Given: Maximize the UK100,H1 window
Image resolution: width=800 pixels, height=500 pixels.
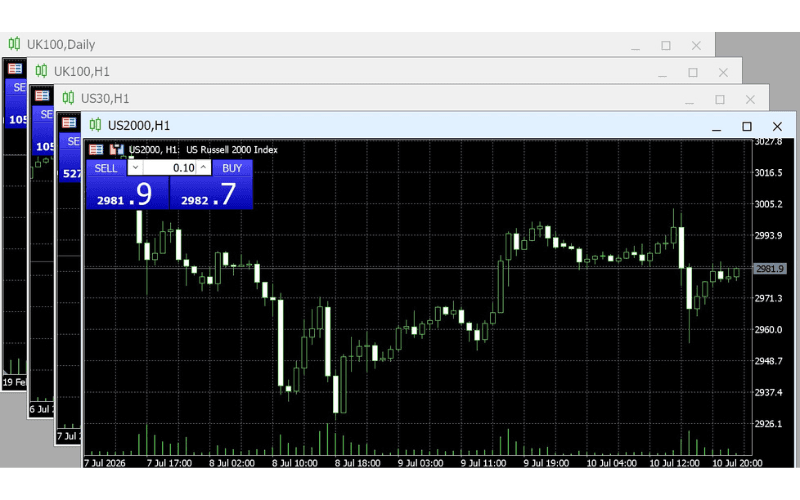Looking at the screenshot, I should 693,72.
